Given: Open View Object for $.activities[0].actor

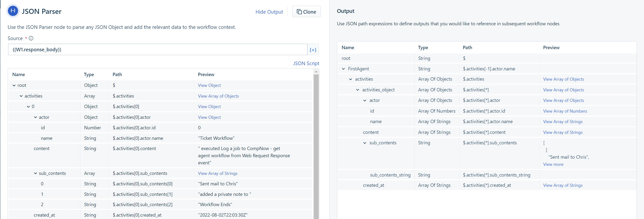Looking at the screenshot, I should click(209, 117).
